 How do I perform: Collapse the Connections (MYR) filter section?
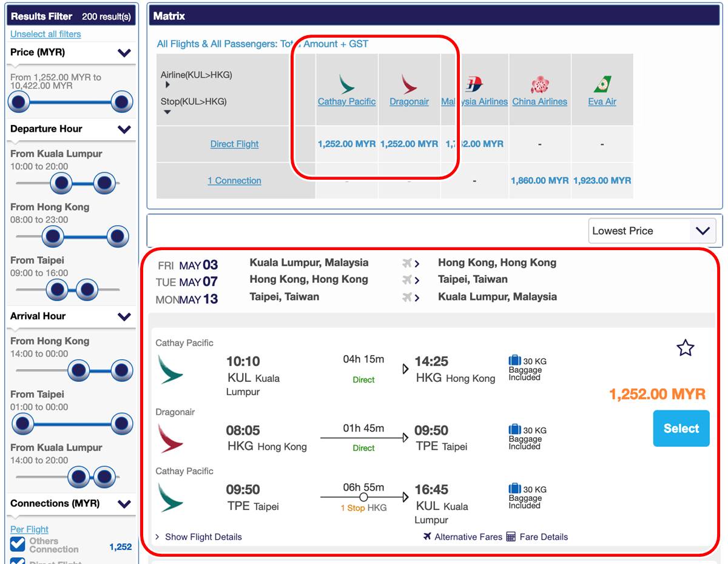(x=124, y=504)
